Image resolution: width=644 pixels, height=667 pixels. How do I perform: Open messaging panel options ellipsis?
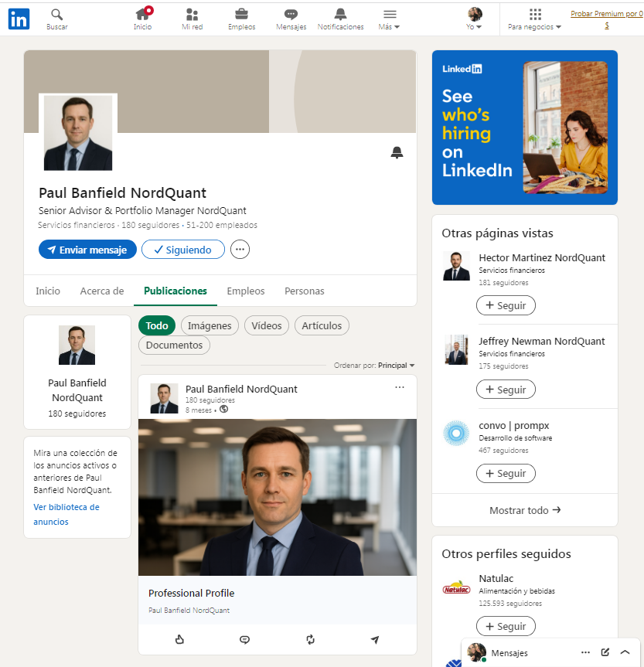585,652
